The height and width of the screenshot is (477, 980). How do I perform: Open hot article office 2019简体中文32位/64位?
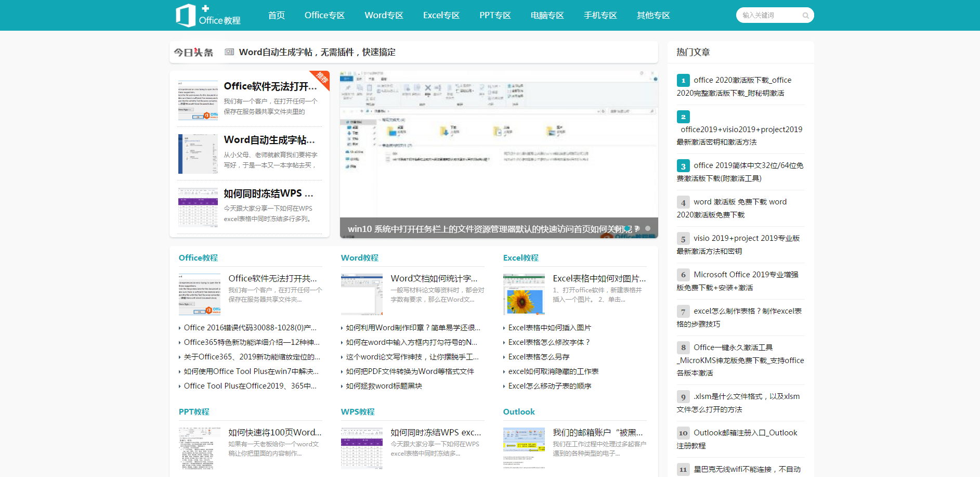[740, 172]
